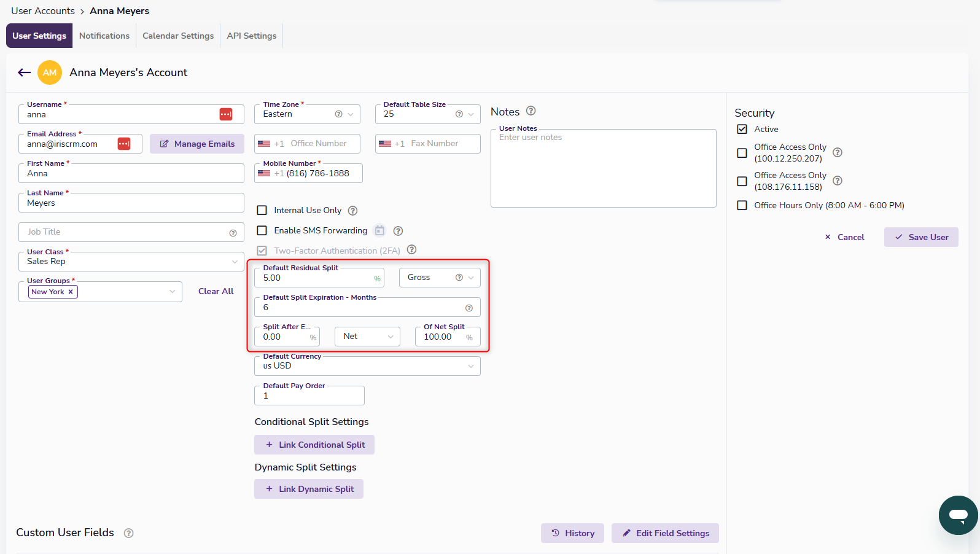The height and width of the screenshot is (554, 980).
Task: Open the Default Currency dropdown
Action: click(x=367, y=366)
